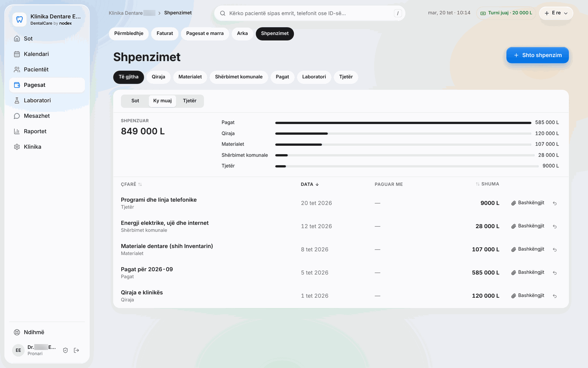The height and width of the screenshot is (368, 588).
Task: Open the E re dropdown
Action: tap(556, 13)
